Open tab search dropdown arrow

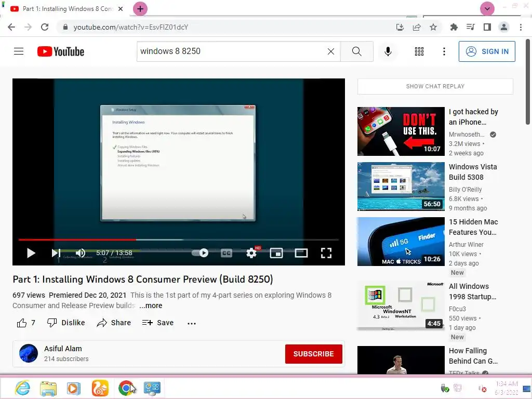tap(487, 9)
